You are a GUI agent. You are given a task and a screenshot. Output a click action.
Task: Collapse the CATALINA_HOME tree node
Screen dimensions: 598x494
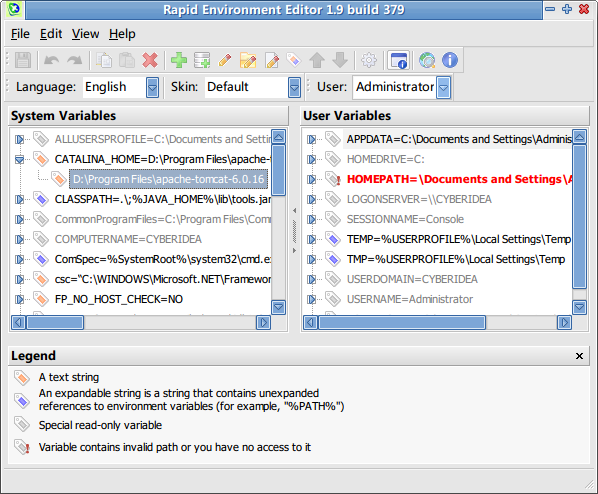tap(19, 159)
